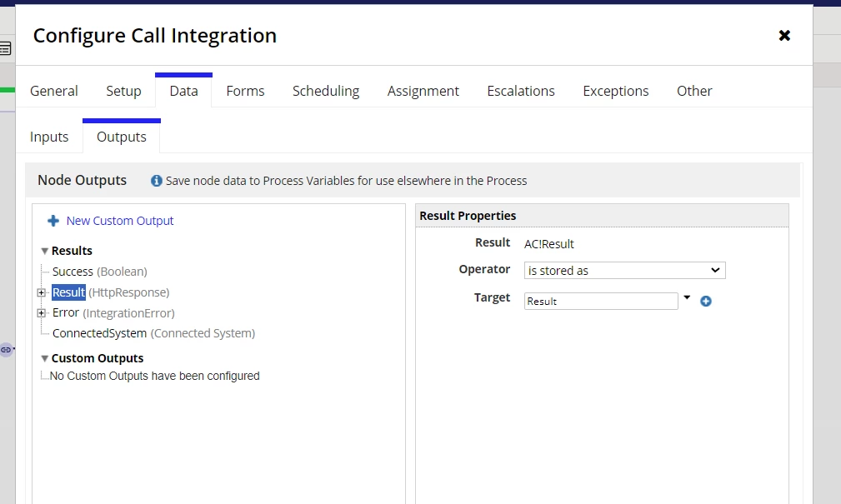Go to the Scheduling tab
The width and height of the screenshot is (841, 504).
click(x=326, y=91)
